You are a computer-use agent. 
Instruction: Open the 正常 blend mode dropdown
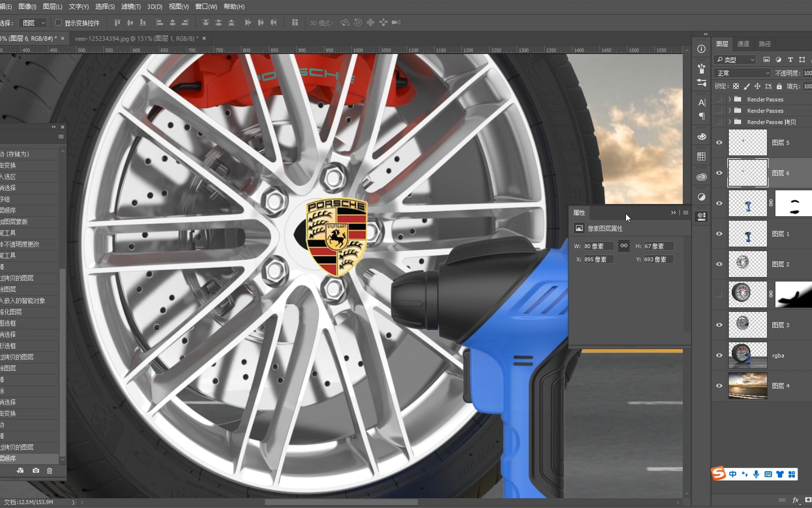pyautogui.click(x=742, y=73)
